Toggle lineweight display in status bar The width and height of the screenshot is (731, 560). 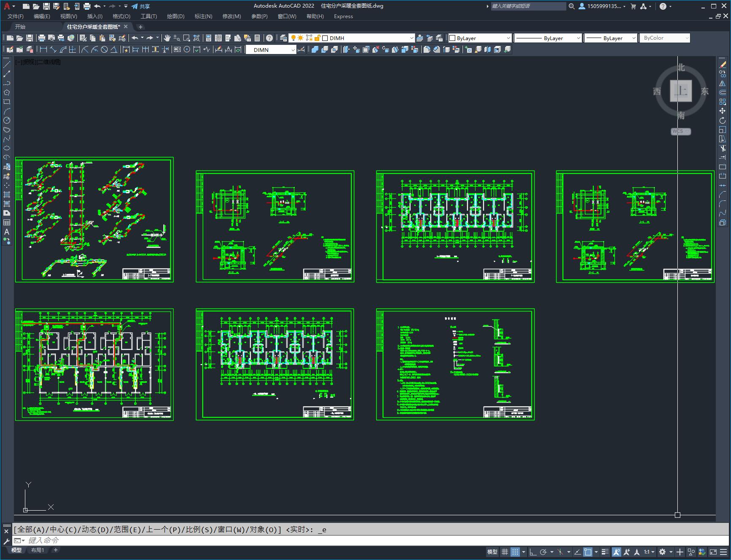605,552
